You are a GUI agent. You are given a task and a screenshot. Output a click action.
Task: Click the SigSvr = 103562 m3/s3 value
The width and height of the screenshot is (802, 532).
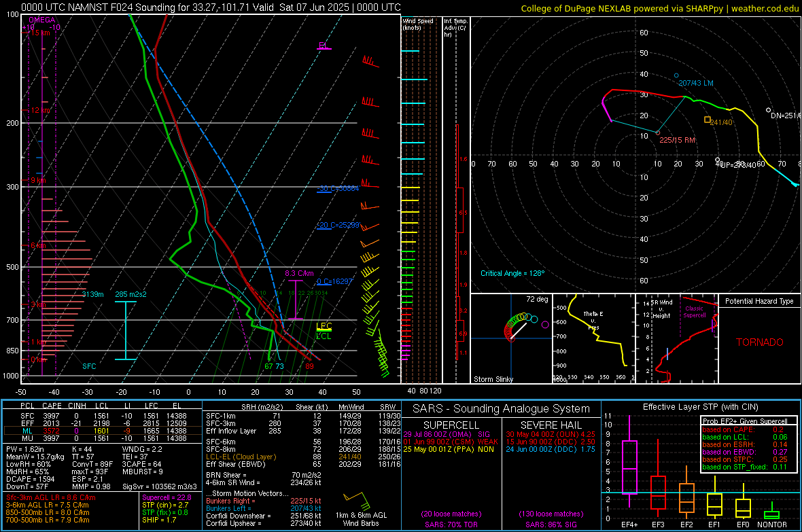[x=160, y=486]
